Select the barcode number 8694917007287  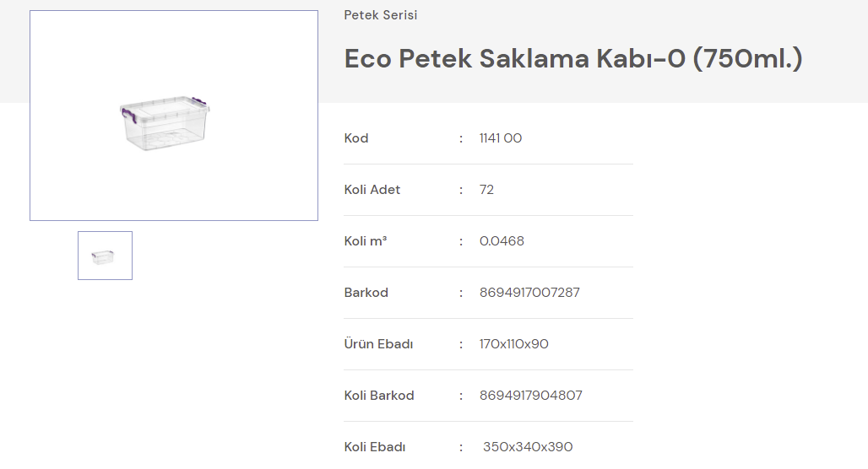529,293
